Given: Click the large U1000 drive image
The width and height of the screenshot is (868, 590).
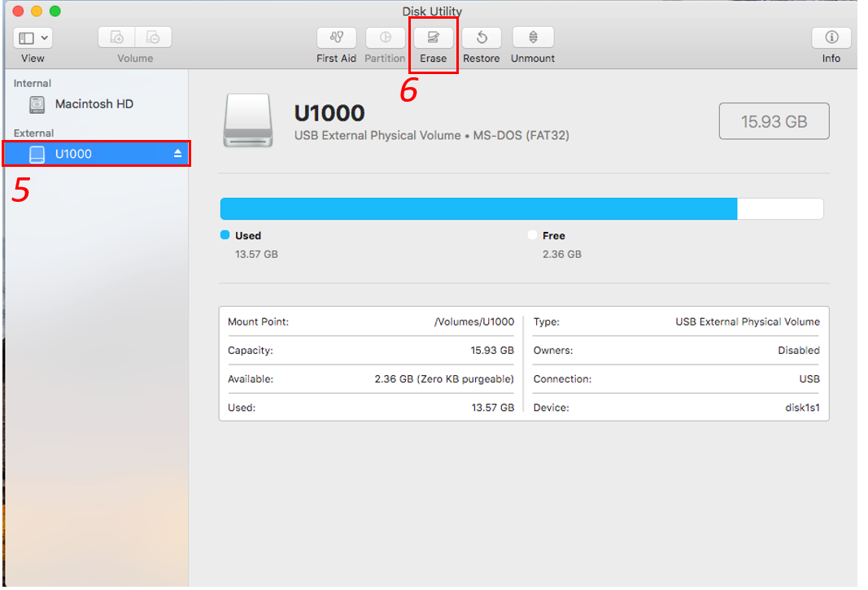Looking at the screenshot, I should [x=247, y=120].
